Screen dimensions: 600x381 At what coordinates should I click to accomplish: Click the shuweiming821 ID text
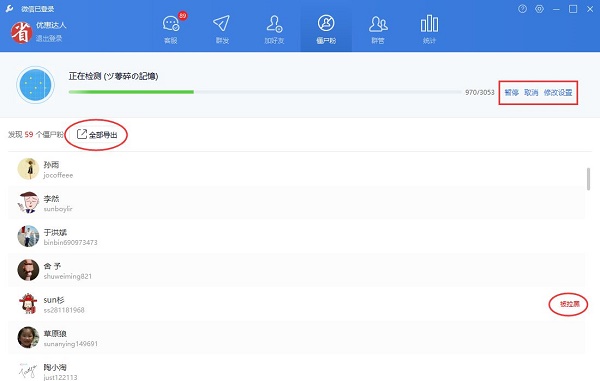[68, 276]
